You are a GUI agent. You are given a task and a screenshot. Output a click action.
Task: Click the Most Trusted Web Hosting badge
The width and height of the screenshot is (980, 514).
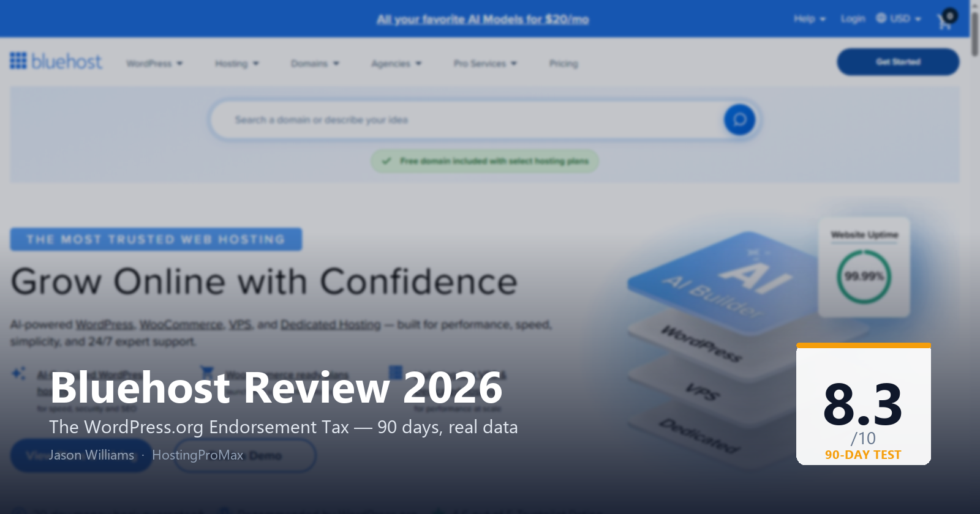click(156, 239)
